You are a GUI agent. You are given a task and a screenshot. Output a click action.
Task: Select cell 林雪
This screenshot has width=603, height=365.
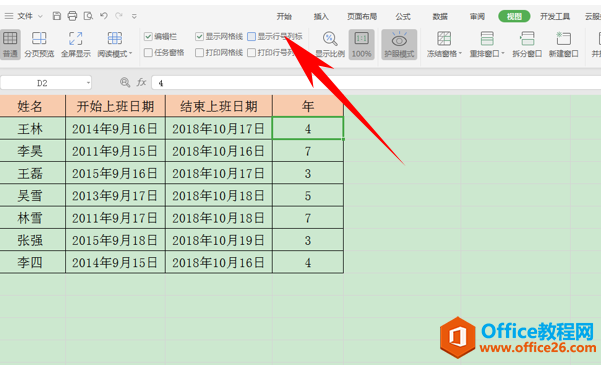(33, 218)
